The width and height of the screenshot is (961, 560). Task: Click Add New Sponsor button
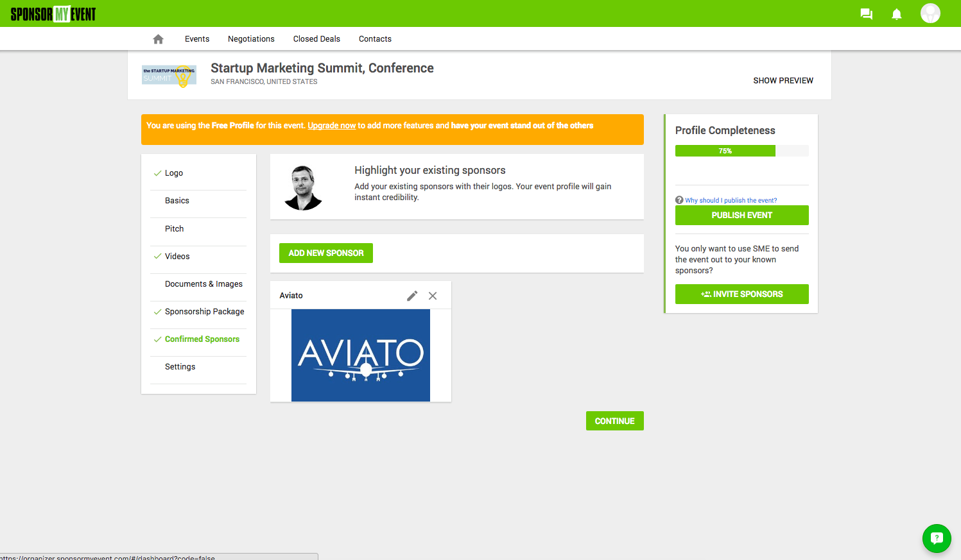pyautogui.click(x=326, y=253)
